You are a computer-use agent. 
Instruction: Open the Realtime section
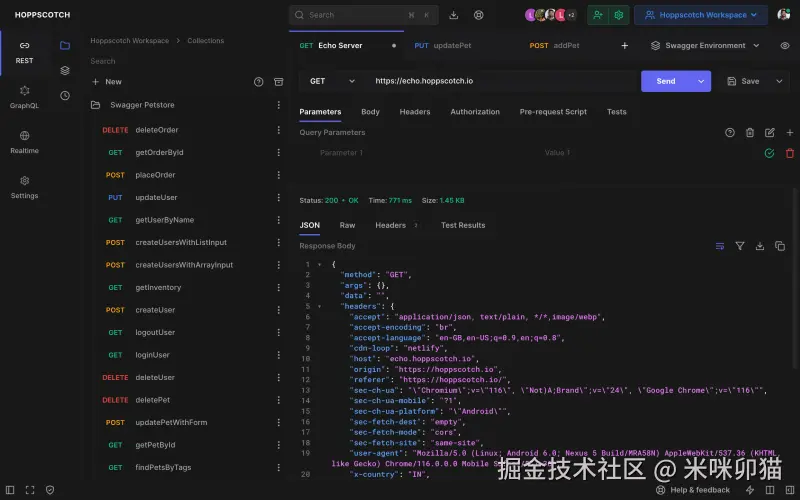coord(24,142)
